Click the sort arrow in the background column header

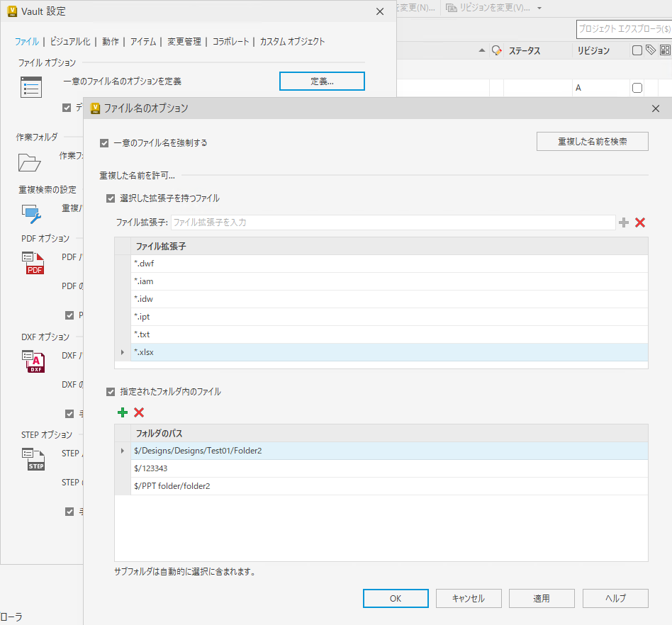(x=482, y=50)
